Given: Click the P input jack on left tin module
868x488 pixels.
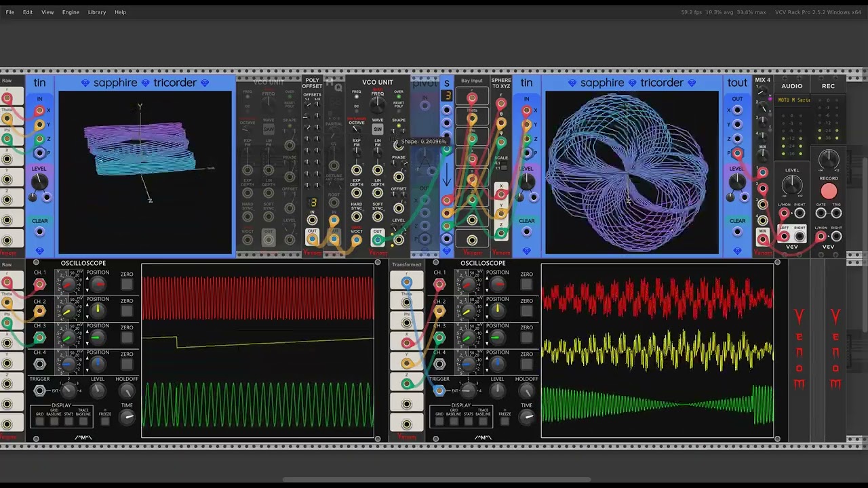Looking at the screenshot, I should tap(39, 153).
